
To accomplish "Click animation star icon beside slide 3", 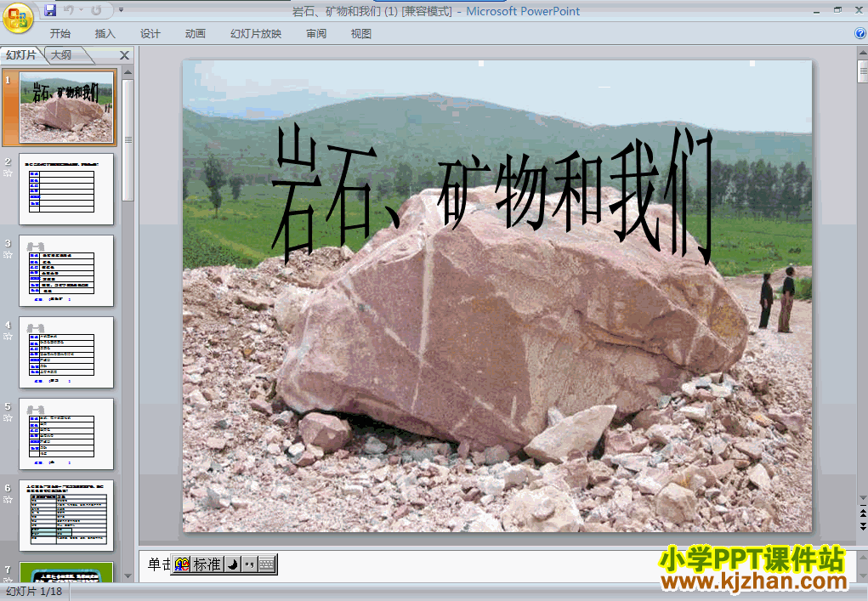I will pyautogui.click(x=8, y=254).
